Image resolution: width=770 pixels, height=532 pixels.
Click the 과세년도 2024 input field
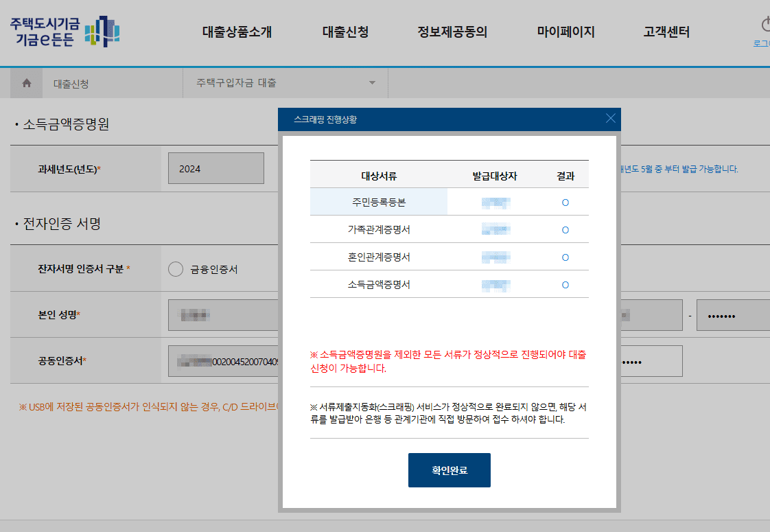click(215, 167)
